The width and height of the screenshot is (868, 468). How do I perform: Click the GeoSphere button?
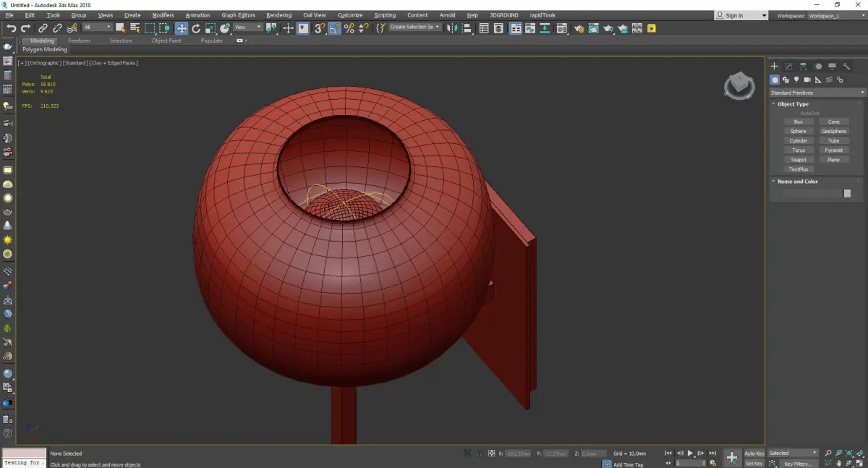click(833, 132)
